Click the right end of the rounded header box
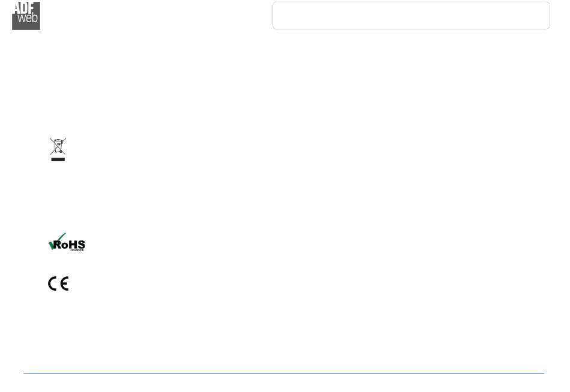 (x=549, y=15)
